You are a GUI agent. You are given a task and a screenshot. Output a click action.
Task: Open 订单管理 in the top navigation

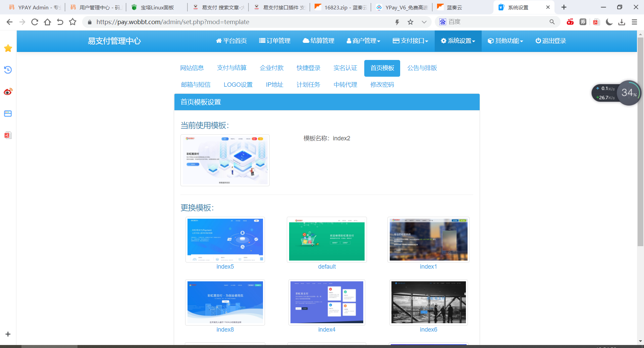tap(275, 41)
